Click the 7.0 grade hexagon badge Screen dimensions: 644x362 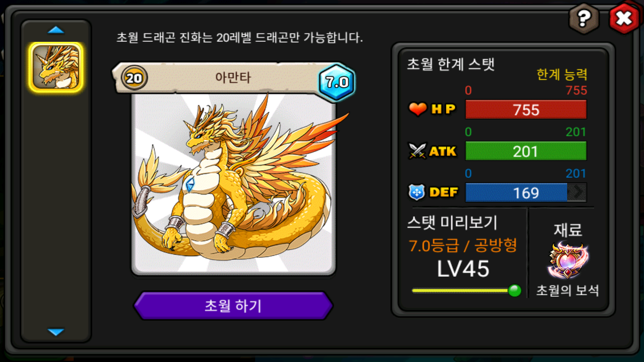(337, 82)
